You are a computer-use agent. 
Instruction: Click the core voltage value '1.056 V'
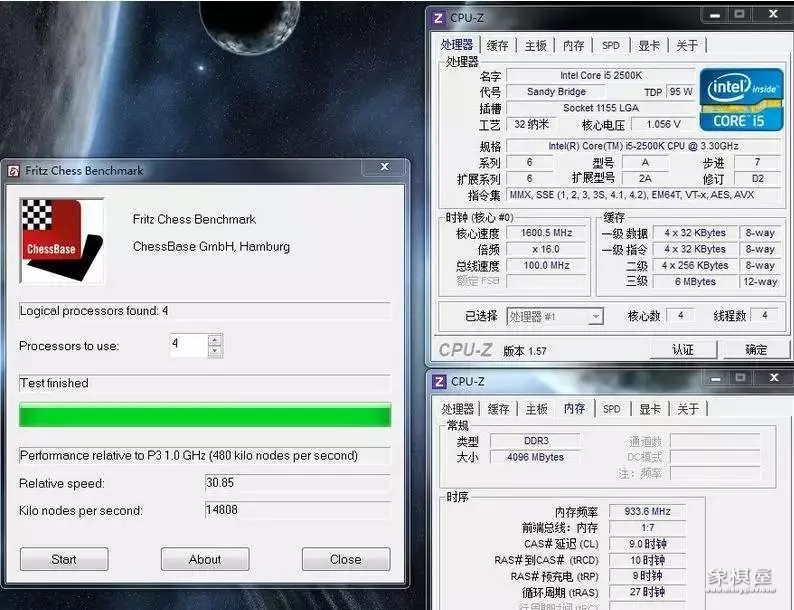click(663, 124)
